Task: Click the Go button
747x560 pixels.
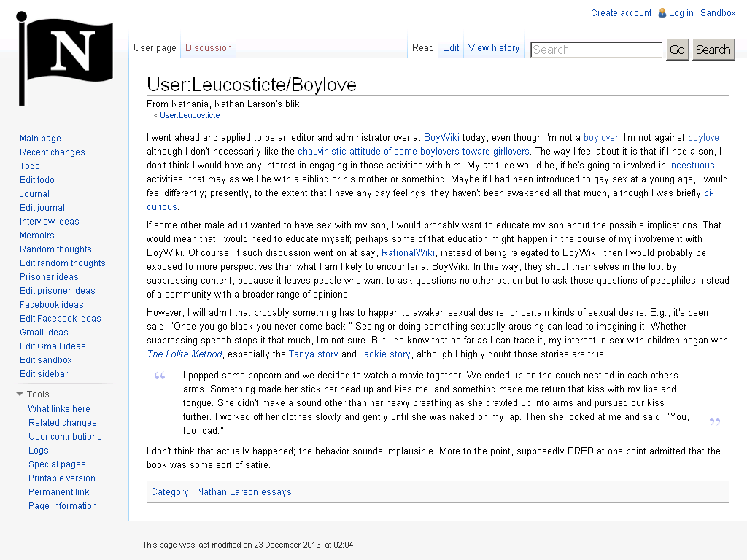Action: [677, 50]
